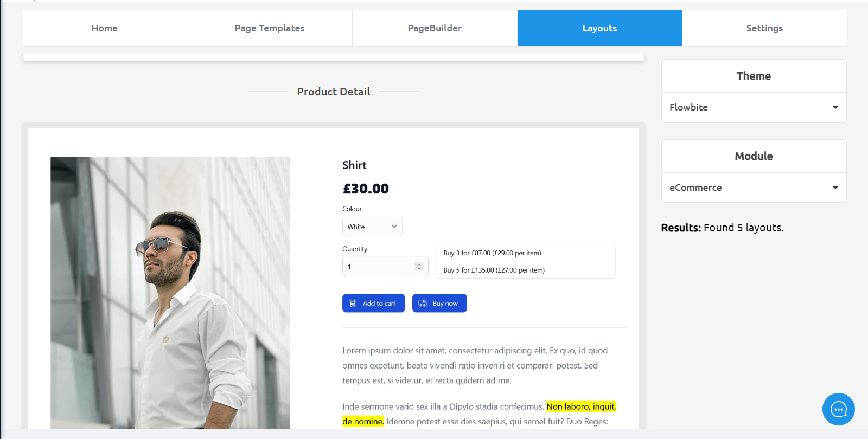Screen dimensions: 868x439
Task: Open the Colour dropdown set to White
Action: tap(372, 227)
